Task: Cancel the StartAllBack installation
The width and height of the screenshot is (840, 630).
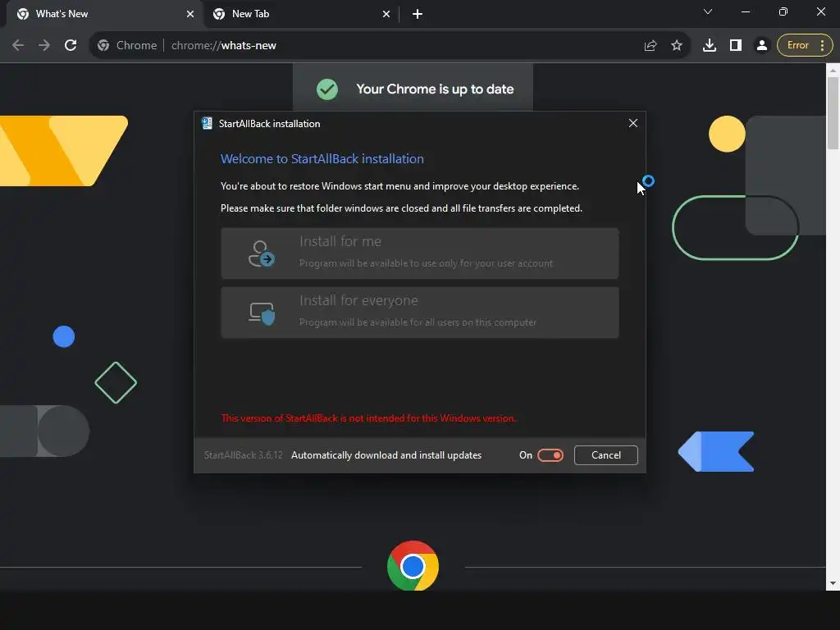Action: pyautogui.click(x=606, y=454)
